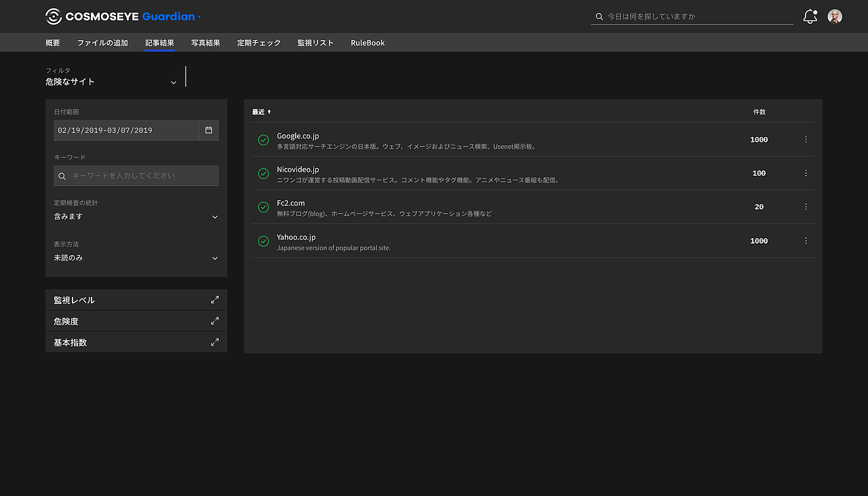
Task: Click the search icon in the keyword field
Action: (x=62, y=175)
